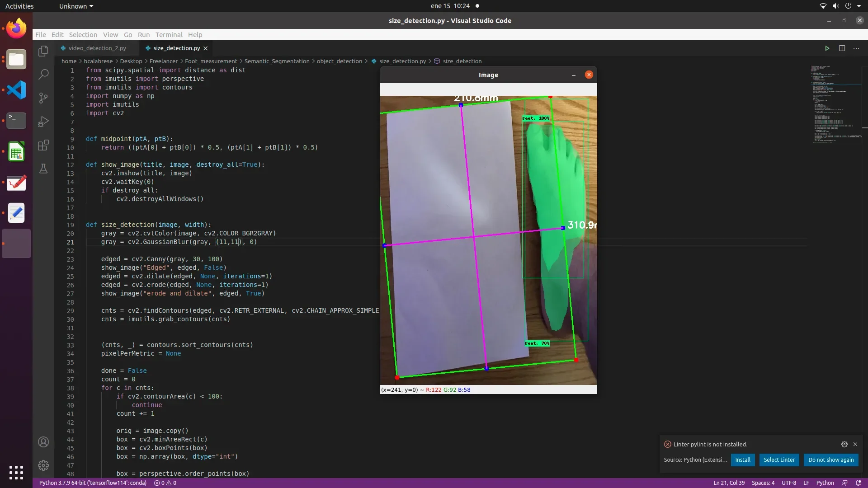The width and height of the screenshot is (868, 488).
Task: Open the Manage gear in activity bar
Action: (43, 465)
